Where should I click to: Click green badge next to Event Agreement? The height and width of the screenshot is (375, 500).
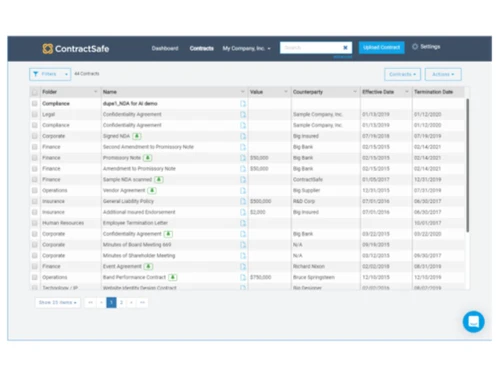click(148, 266)
